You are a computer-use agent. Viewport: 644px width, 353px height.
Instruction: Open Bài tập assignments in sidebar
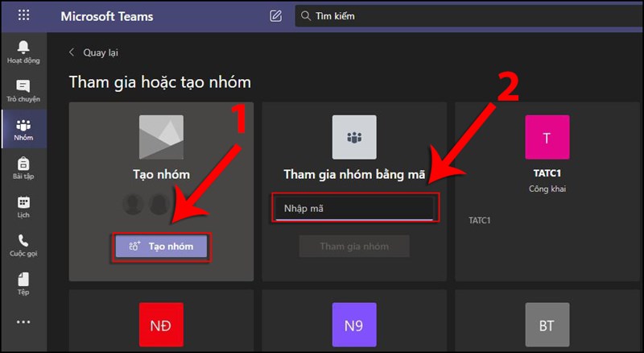[x=23, y=168]
